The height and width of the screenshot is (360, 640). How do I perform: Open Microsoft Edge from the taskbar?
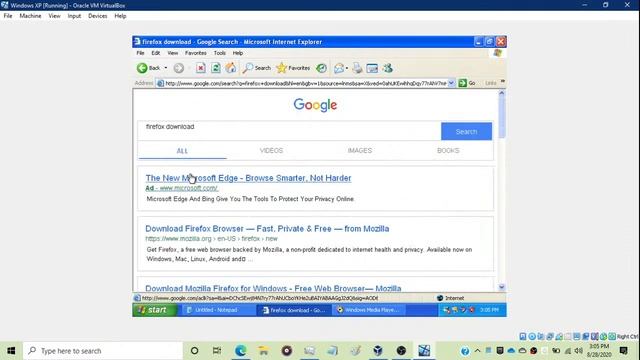(240, 351)
